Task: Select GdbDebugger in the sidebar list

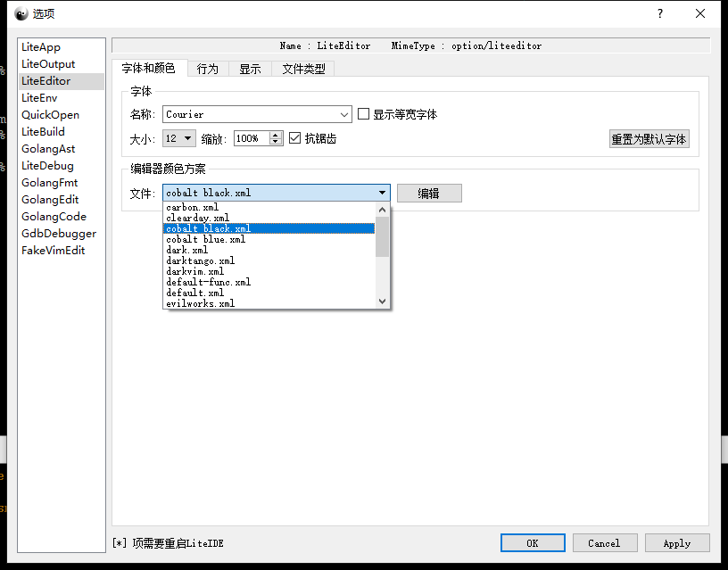Action: 62,234
